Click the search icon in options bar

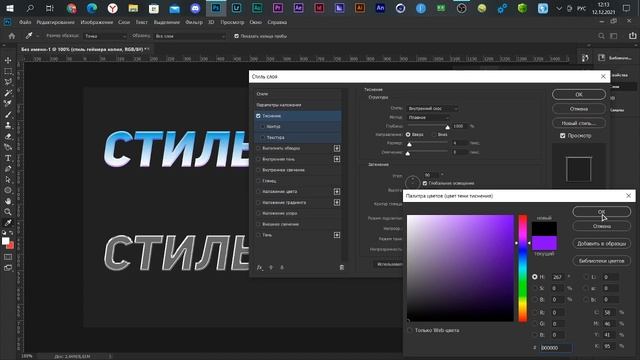tap(601, 36)
